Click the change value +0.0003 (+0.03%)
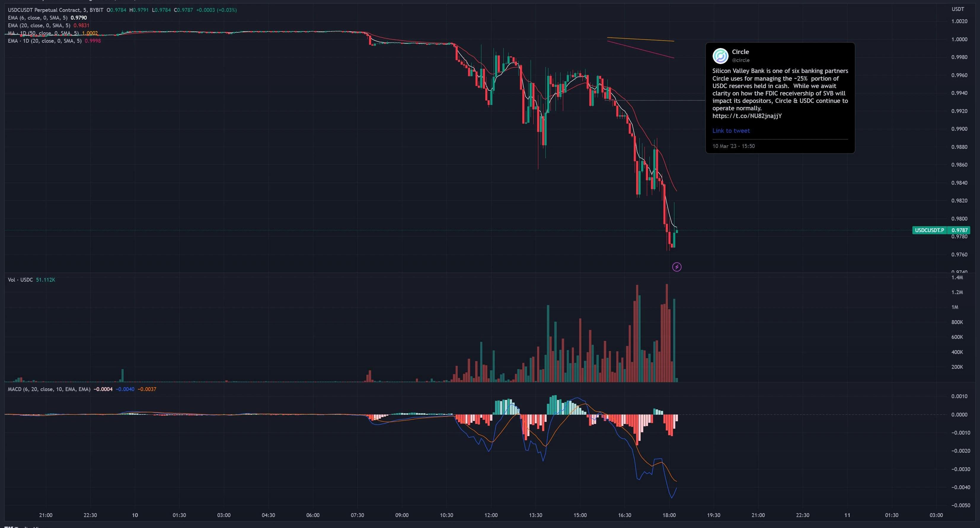Viewport: 980px width, 528px height. (216, 10)
